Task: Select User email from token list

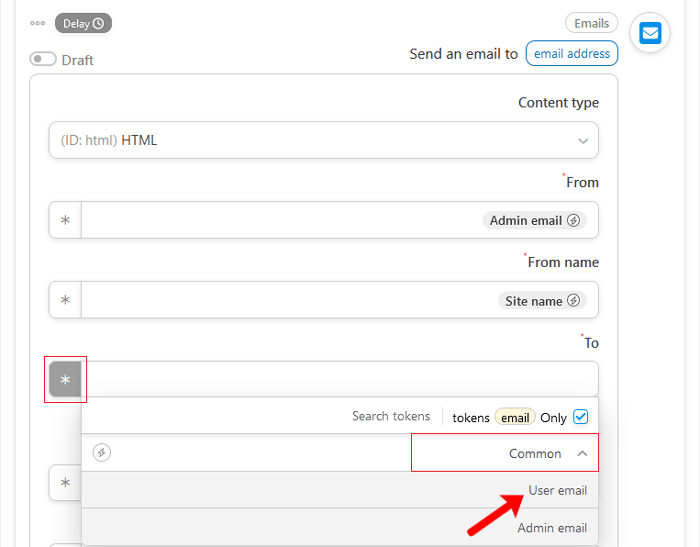Action: (x=557, y=490)
